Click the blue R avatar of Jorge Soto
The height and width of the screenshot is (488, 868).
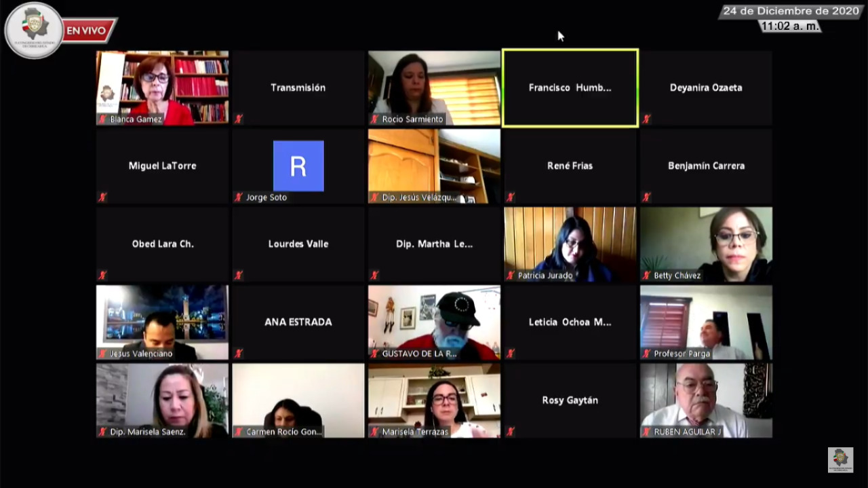tap(298, 166)
